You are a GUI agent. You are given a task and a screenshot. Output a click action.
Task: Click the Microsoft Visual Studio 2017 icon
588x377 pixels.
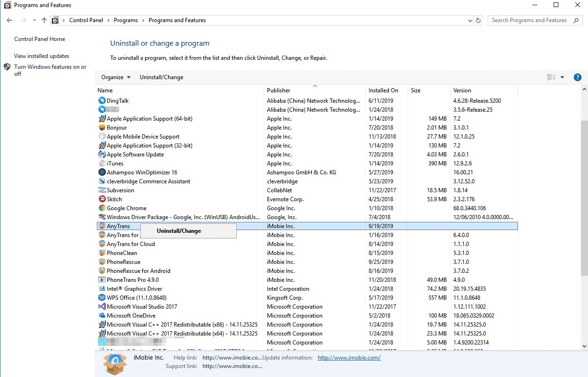102,307
